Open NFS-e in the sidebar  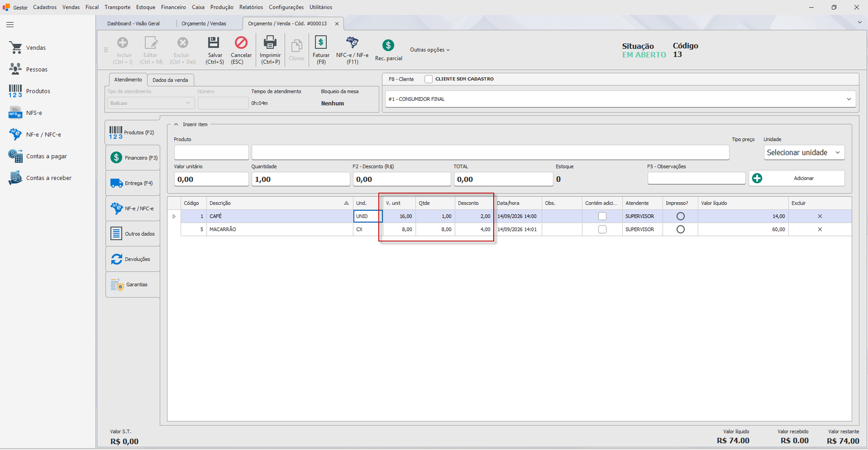pos(25,113)
